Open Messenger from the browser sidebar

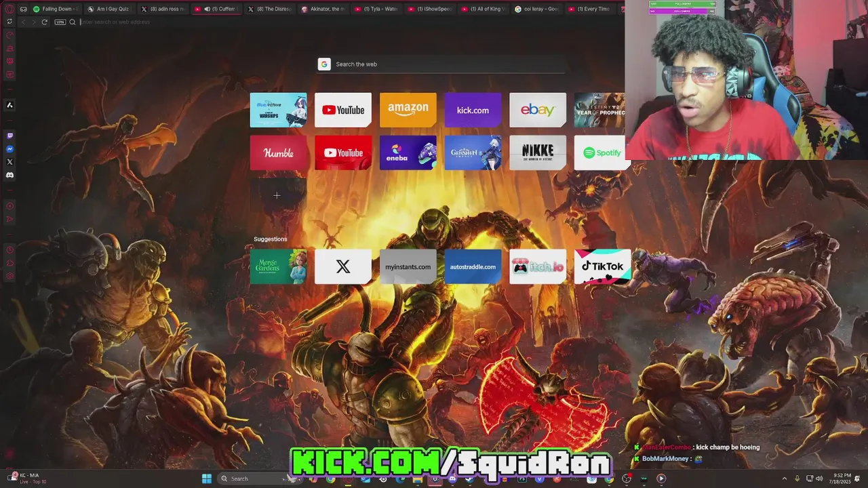pyautogui.click(x=9, y=149)
